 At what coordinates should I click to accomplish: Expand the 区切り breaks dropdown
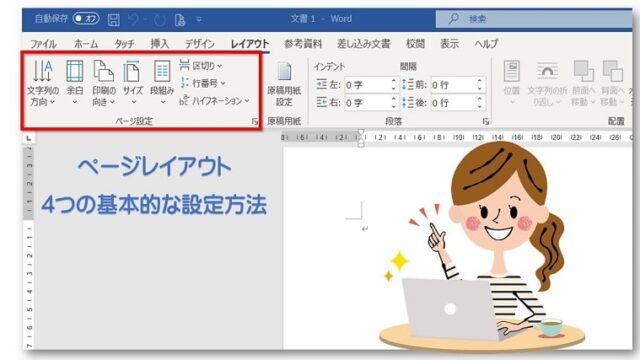click(x=201, y=65)
